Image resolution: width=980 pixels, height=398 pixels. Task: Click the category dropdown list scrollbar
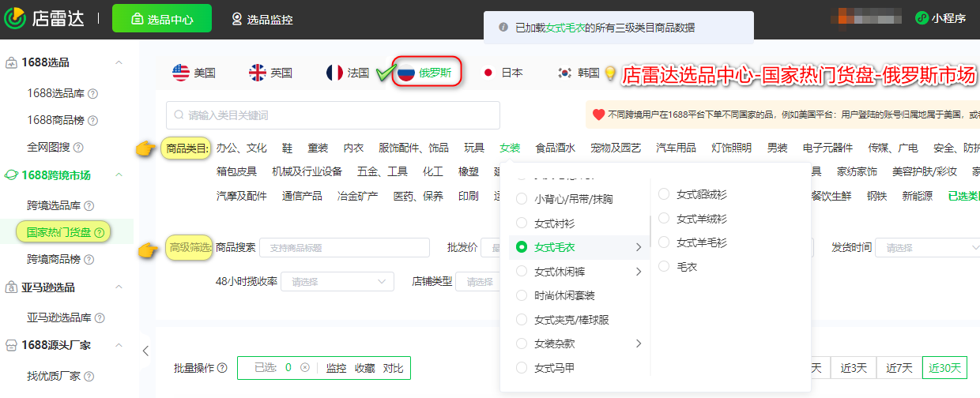pos(650,229)
